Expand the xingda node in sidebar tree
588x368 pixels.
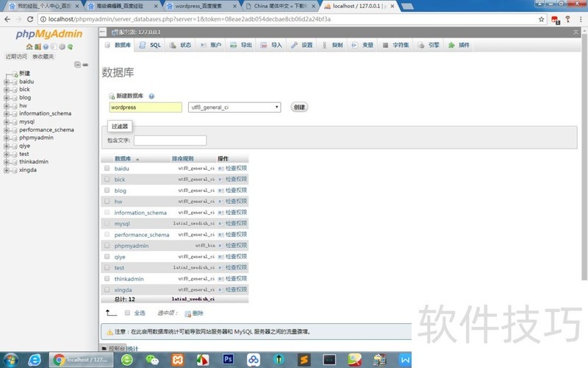point(7,171)
